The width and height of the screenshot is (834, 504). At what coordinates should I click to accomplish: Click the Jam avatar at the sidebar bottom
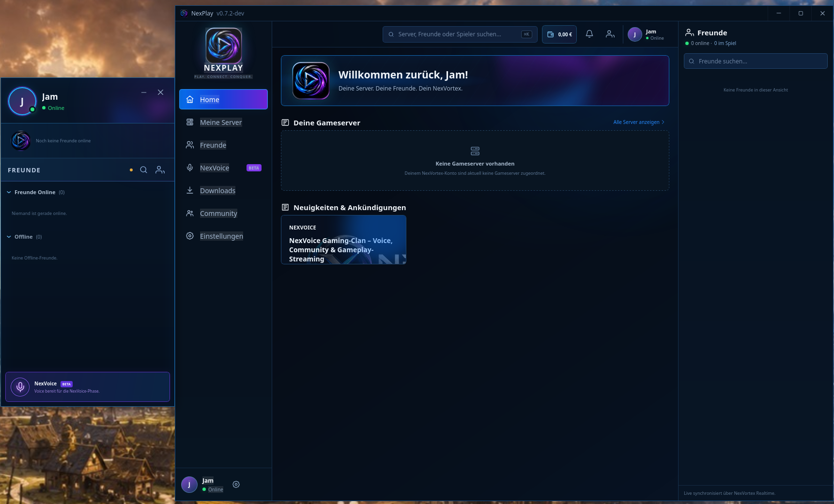(189, 485)
